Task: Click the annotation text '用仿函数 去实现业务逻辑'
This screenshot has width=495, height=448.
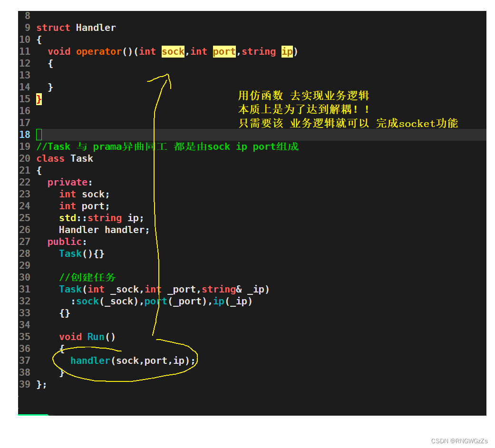Action: point(304,95)
